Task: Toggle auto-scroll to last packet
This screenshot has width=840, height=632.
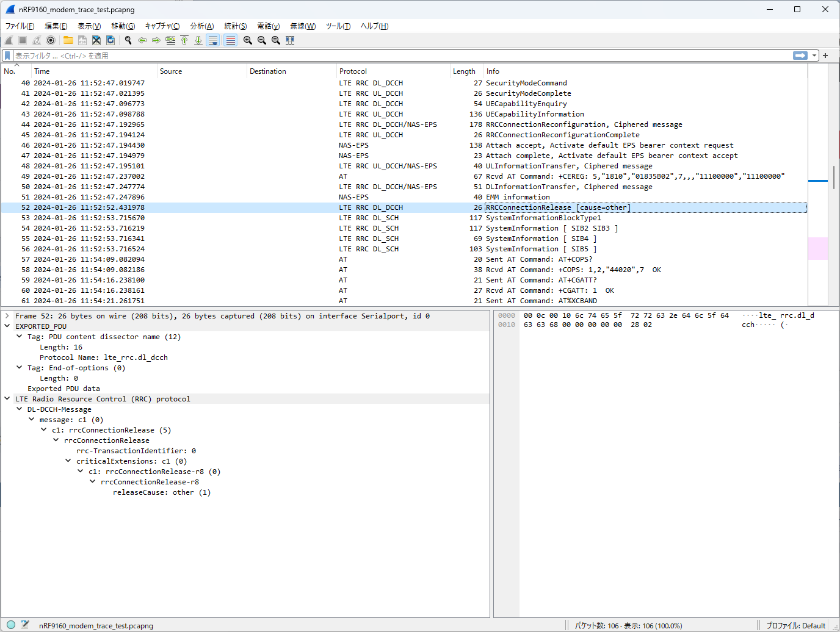Action: click(213, 40)
